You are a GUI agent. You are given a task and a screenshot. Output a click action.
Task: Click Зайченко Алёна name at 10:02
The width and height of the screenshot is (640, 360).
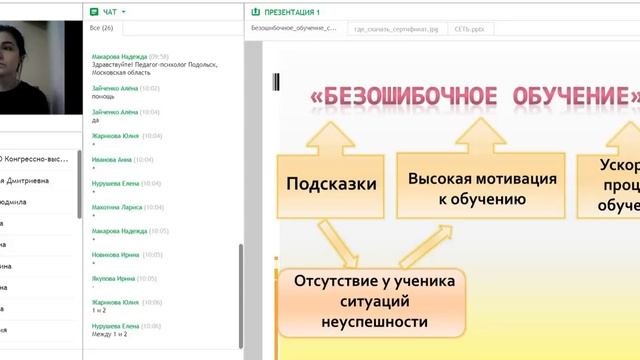coord(115,89)
